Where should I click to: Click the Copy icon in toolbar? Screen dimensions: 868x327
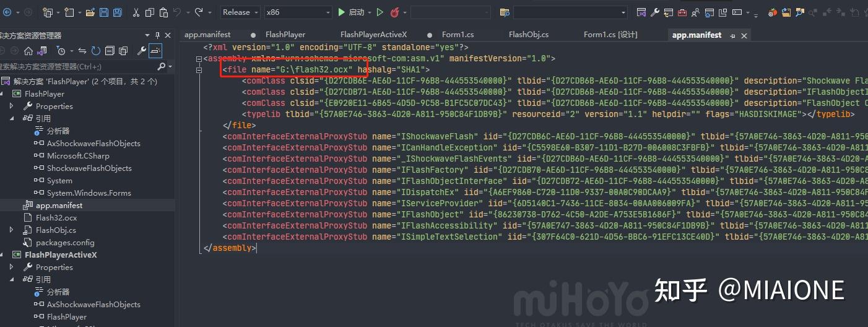[150, 12]
